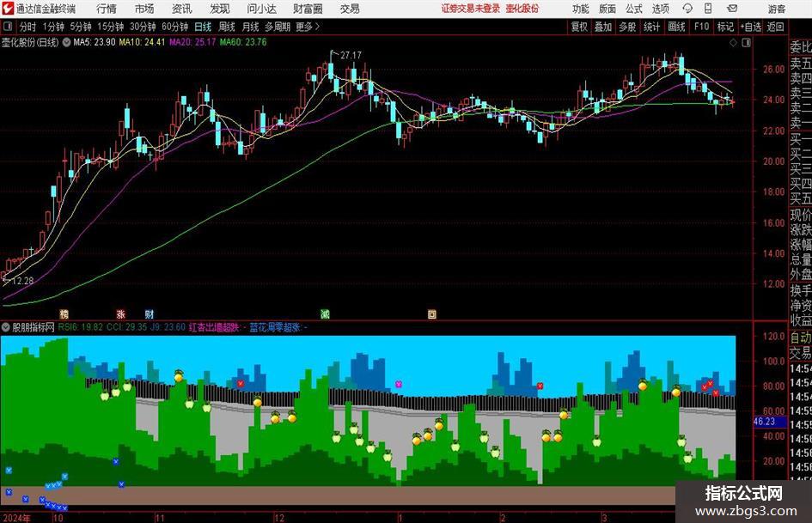This screenshot has width=812, height=523.
Task: Click the MA20: 25.17 indicator label
Action: click(192, 42)
